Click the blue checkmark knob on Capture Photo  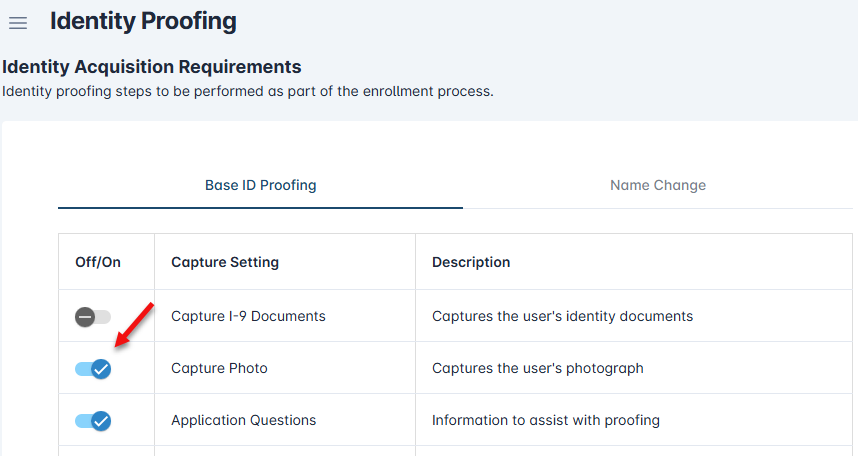click(101, 369)
